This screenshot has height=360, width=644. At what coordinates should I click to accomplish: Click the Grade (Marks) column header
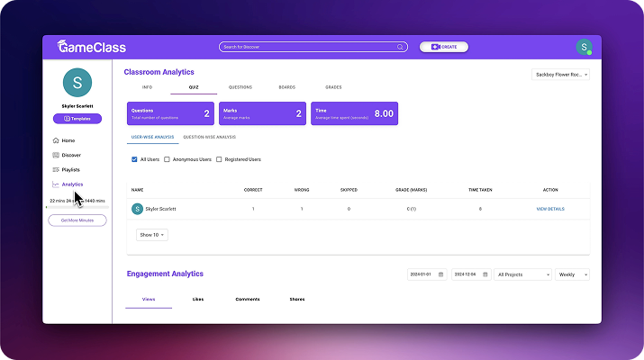[411, 190]
